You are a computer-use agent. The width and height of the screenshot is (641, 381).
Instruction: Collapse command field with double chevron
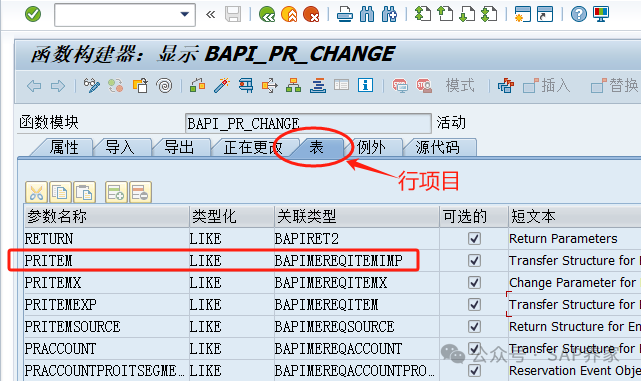pyautogui.click(x=211, y=15)
